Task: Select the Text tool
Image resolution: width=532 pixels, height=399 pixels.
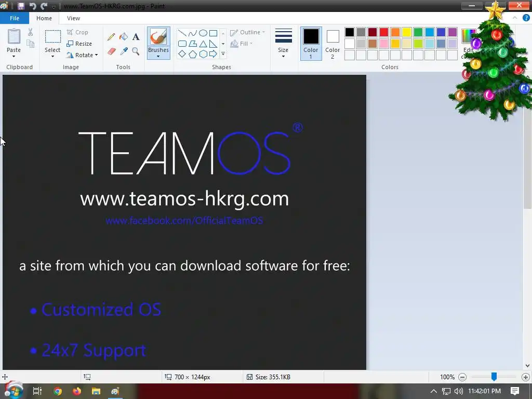Action: coord(136,37)
